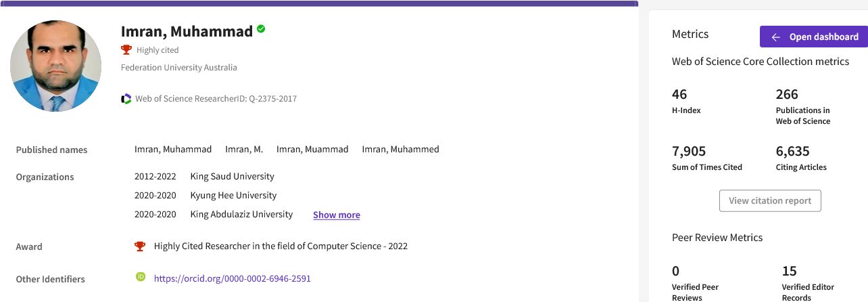Click the 6,635 Citing Articles metric
Screen dimensions: 868x302
pyautogui.click(x=792, y=152)
